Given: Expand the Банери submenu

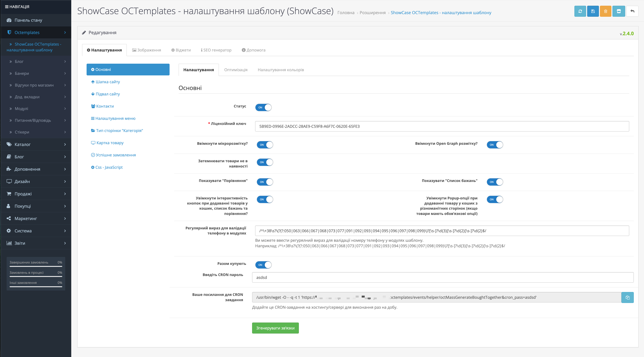Looking at the screenshot, I should [65, 73].
